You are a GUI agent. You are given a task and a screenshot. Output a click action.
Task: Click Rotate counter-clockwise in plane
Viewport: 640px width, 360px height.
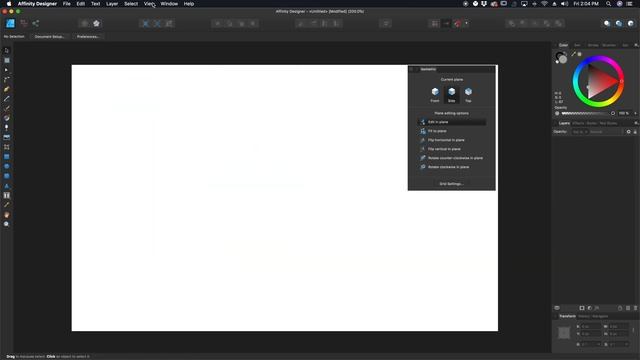[452, 158]
